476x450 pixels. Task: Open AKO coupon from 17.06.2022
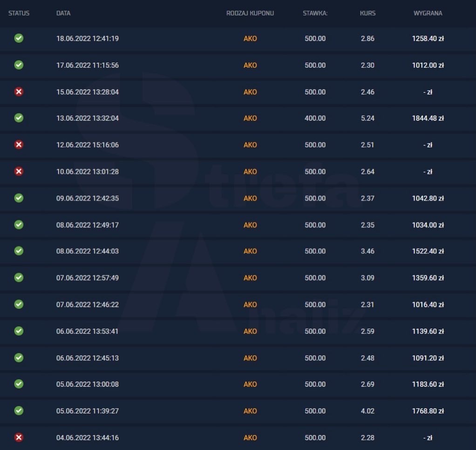click(x=250, y=65)
